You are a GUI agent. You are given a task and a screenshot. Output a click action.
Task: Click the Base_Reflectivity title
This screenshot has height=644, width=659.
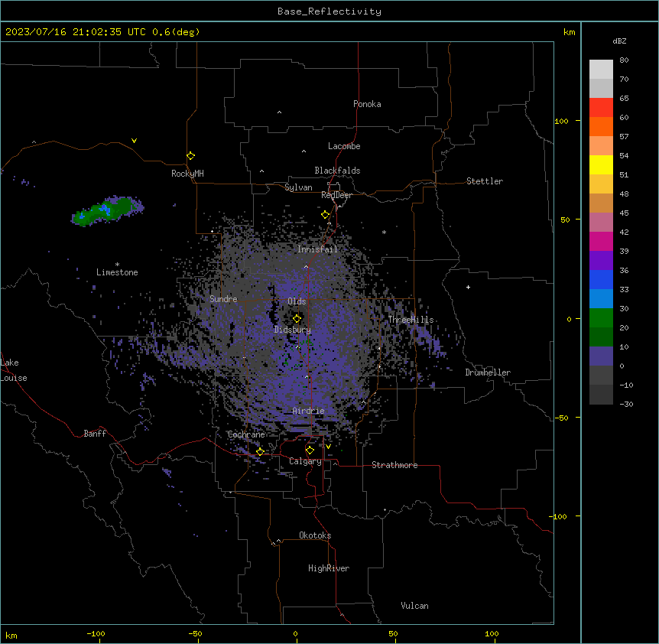point(329,11)
